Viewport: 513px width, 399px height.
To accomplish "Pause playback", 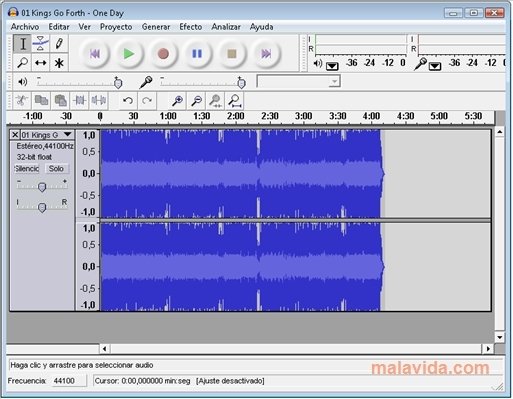I will click(x=197, y=53).
